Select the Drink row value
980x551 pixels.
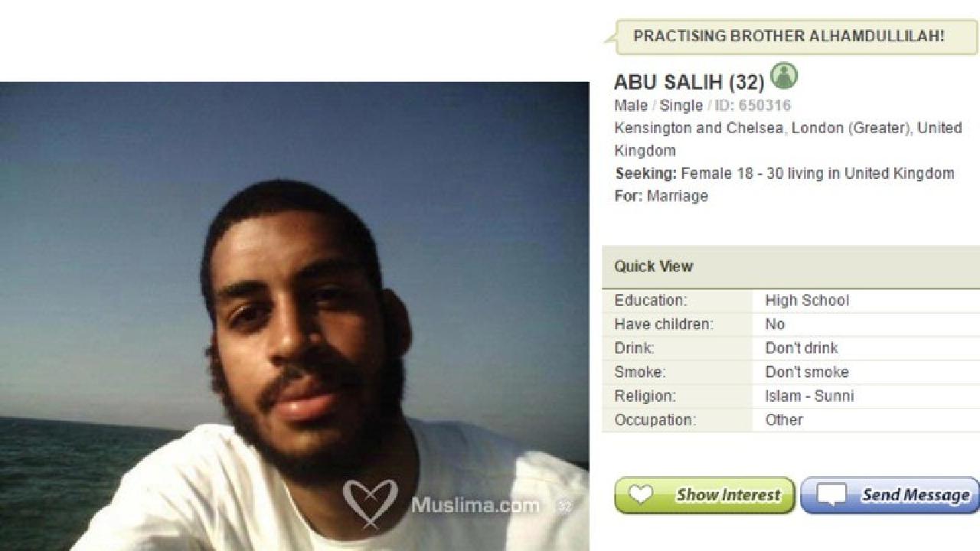801,348
